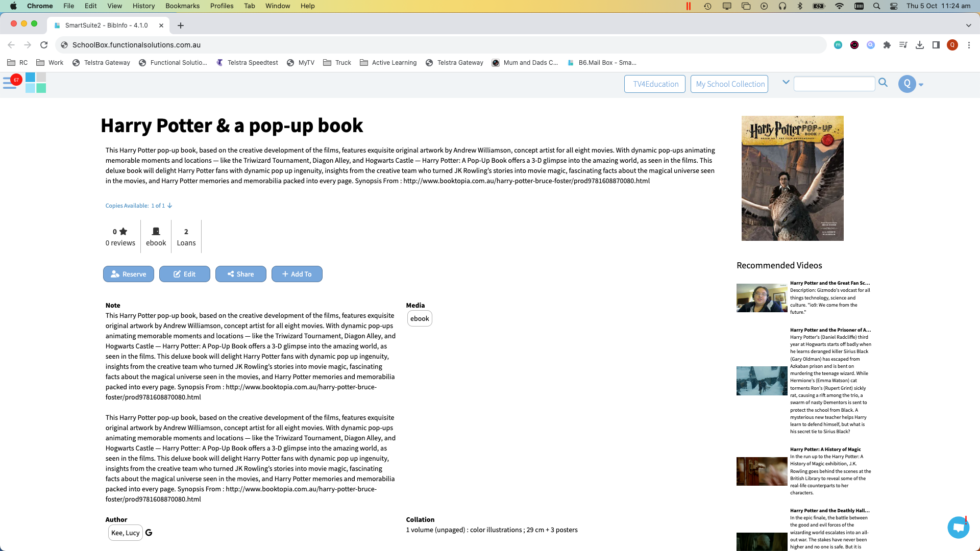Open the Mum and Dads C... bookmark
Screen dimensions: 980x551
(x=525, y=63)
